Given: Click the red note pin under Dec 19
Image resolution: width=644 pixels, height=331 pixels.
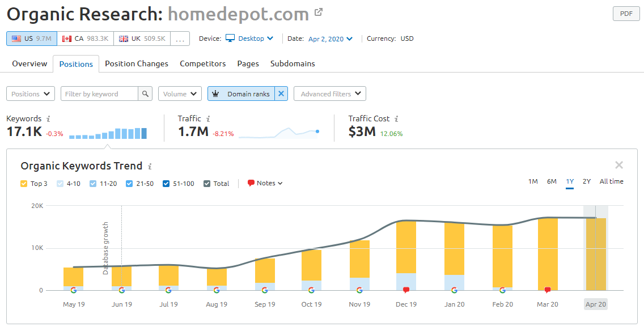Looking at the screenshot, I should 406,290.
